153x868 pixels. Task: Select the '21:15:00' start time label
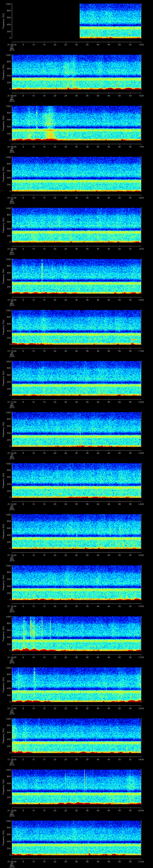point(12,606)
